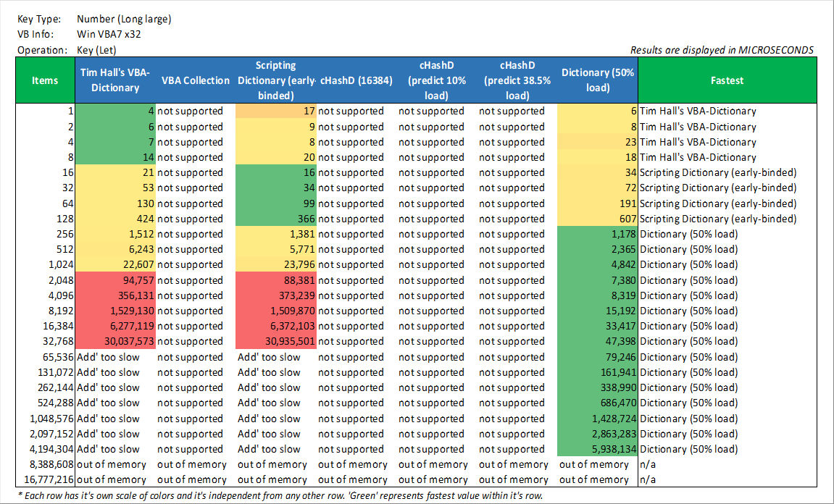Select the 'Number (Long large)' key type value
Image resolution: width=834 pixels, height=504 pixels.
pos(124,20)
